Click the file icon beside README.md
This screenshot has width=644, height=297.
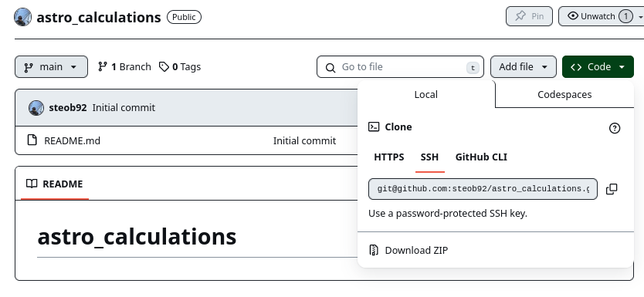tap(32, 140)
